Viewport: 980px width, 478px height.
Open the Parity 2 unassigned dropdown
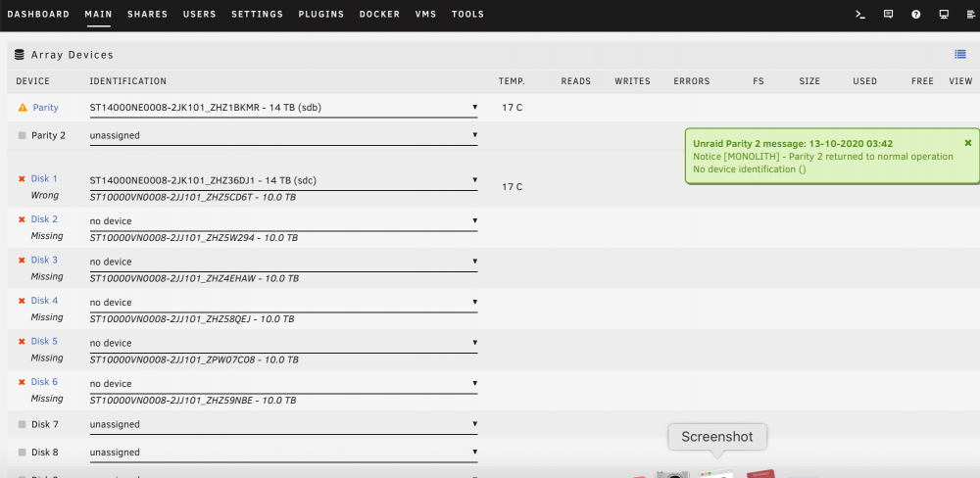284,135
